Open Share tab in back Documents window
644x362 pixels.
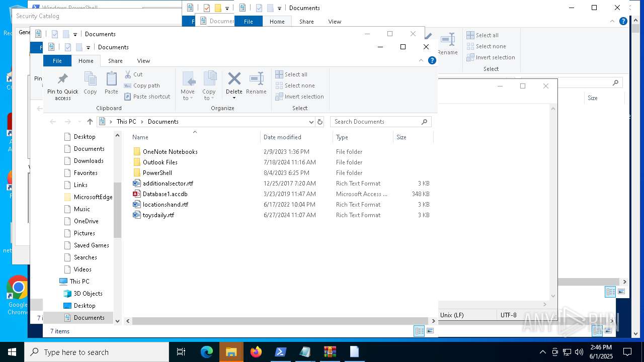point(306,22)
